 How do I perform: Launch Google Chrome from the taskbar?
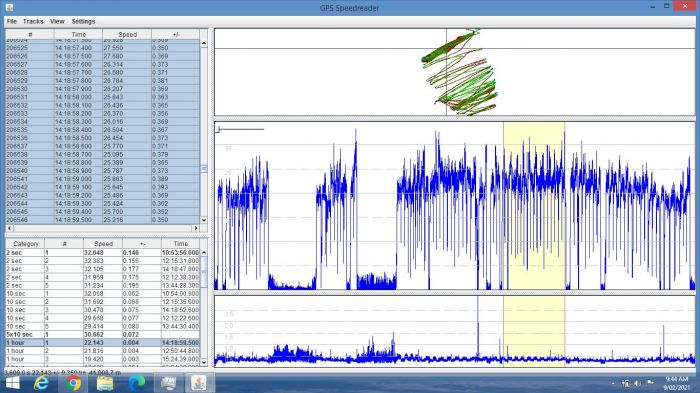point(73,383)
